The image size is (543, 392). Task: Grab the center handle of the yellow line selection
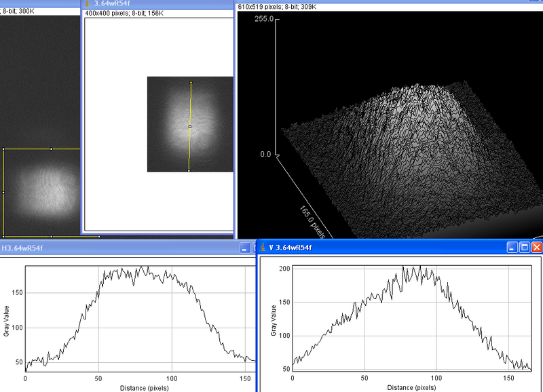pos(190,127)
